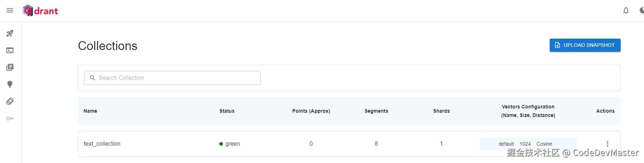Open the notifications bell
Screen dimensions: 644x163
click(x=626, y=11)
